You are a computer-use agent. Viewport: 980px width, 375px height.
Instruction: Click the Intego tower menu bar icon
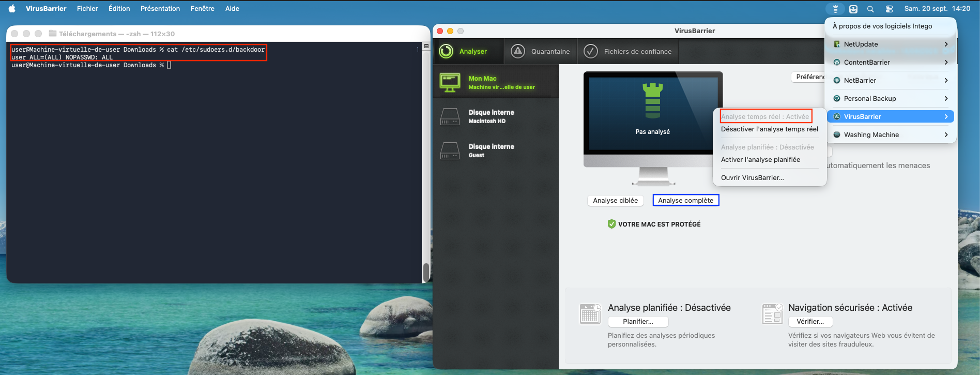click(835, 9)
